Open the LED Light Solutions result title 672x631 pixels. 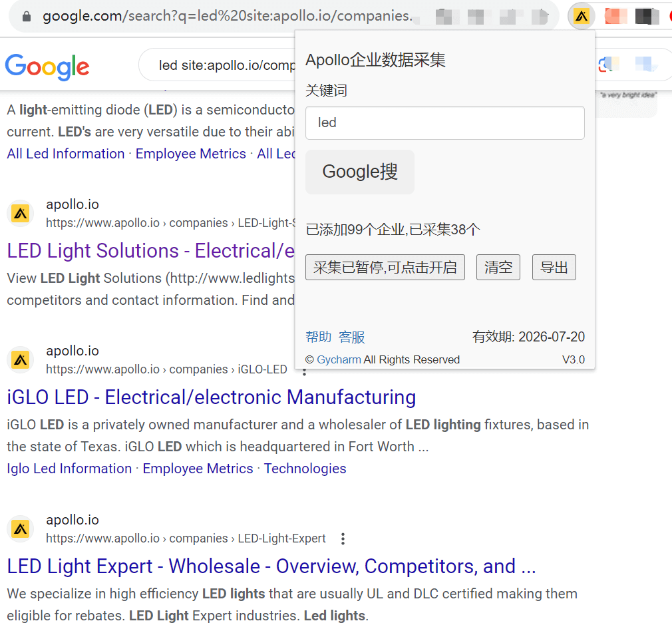click(x=151, y=251)
